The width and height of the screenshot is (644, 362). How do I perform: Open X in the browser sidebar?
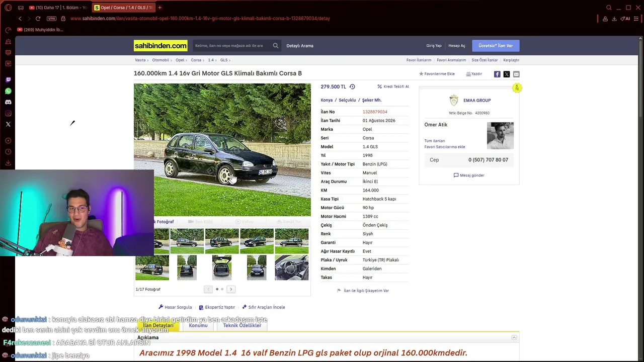8,124
